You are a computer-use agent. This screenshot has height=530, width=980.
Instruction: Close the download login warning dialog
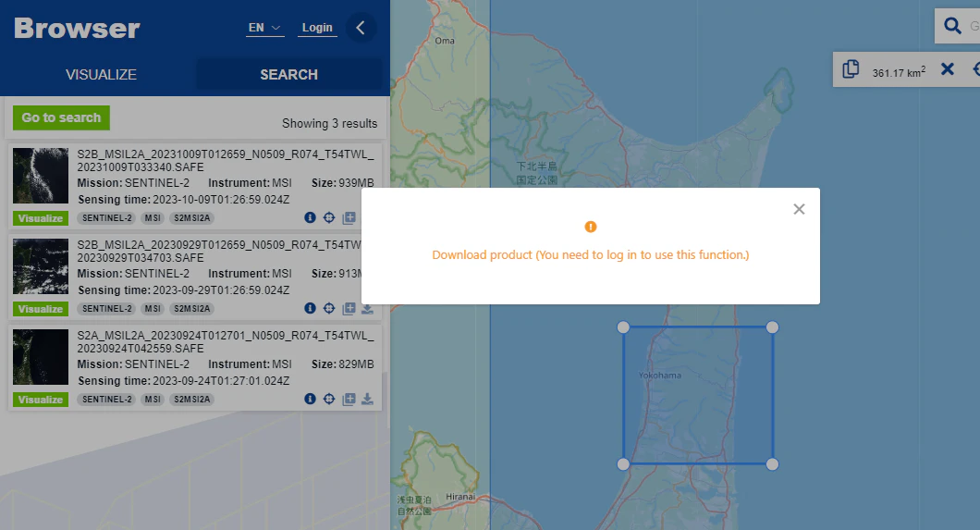point(799,209)
